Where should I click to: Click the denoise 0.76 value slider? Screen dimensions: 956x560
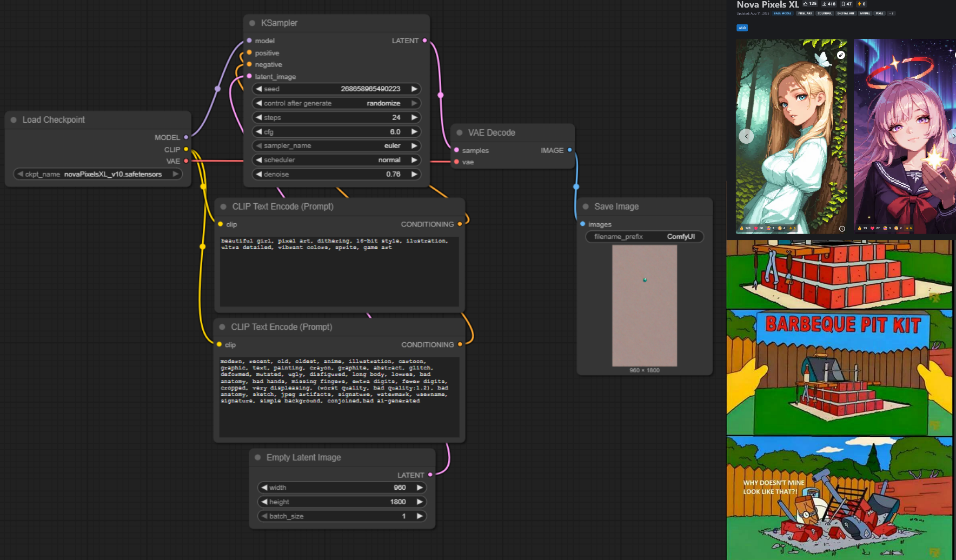coord(336,174)
